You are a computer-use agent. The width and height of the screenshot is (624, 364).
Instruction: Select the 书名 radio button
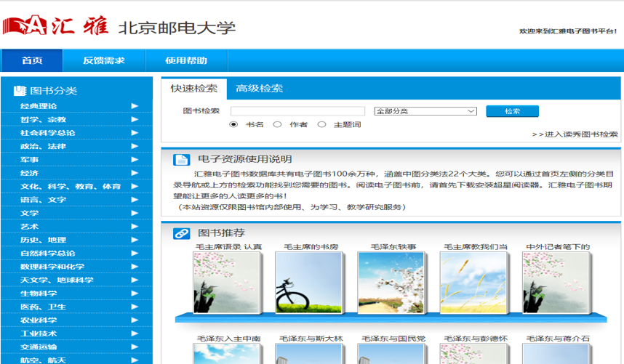233,124
